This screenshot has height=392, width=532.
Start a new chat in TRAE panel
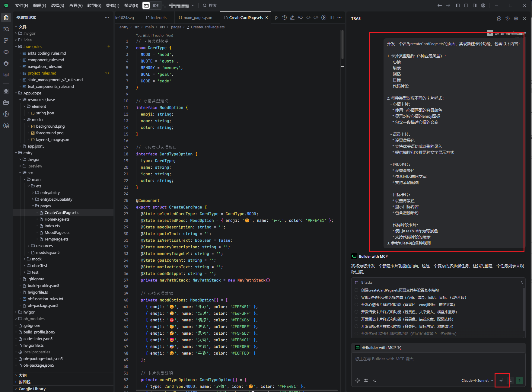499,18
